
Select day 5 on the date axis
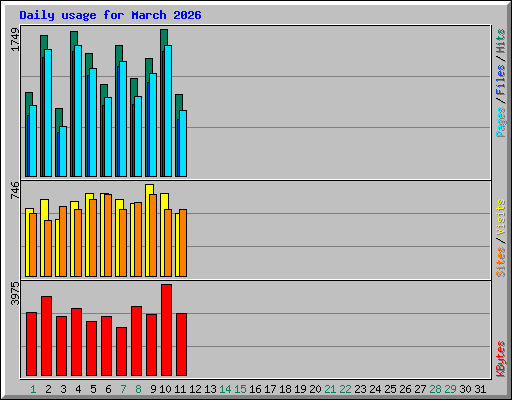coord(93,389)
